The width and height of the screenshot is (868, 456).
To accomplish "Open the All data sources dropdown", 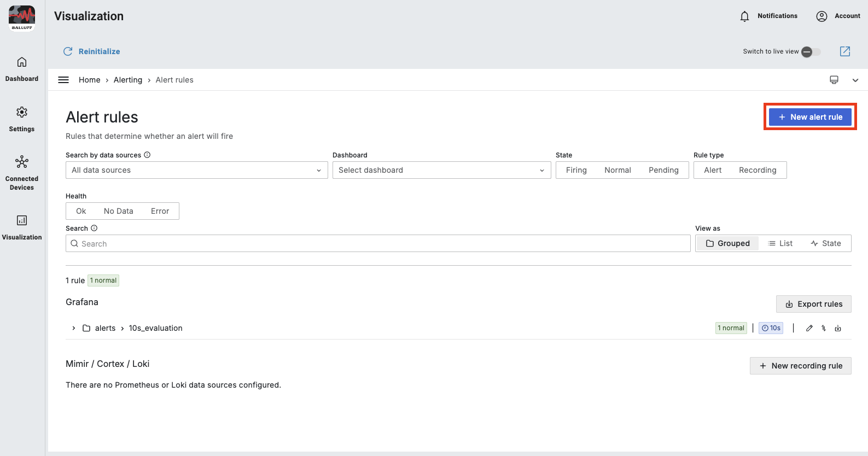I will click(x=196, y=170).
